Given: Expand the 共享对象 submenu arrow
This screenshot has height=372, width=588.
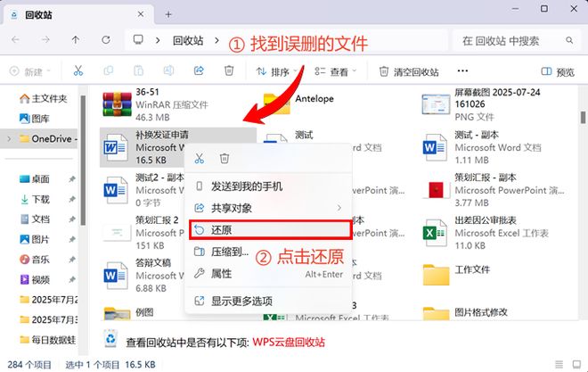Looking at the screenshot, I should point(339,208).
